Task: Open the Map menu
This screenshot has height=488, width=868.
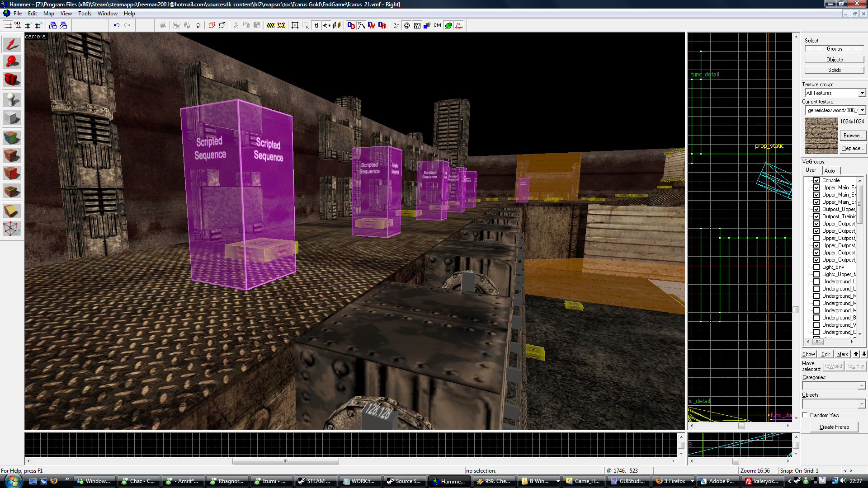Action: 49,14
